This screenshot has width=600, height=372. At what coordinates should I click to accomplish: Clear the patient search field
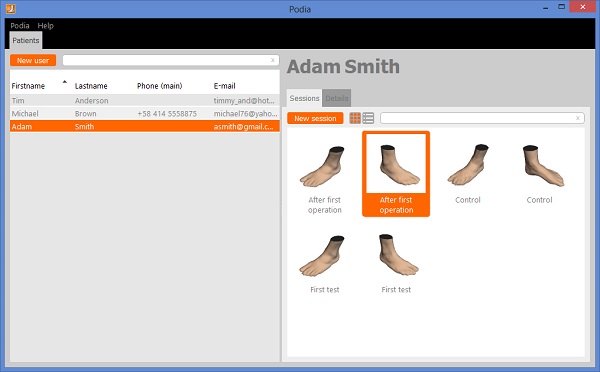point(272,60)
